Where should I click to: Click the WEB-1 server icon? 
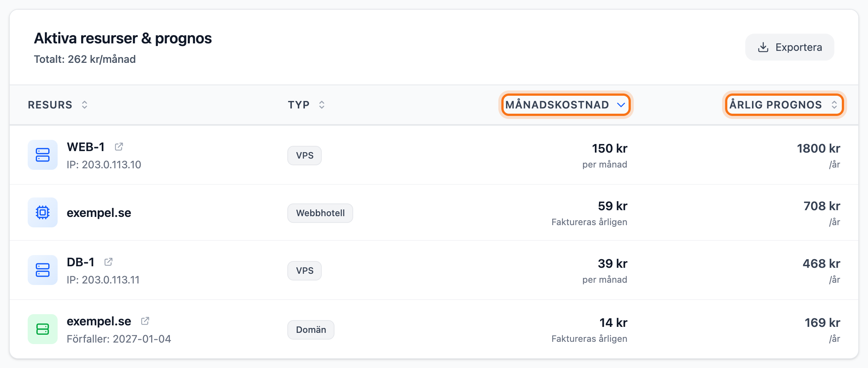click(43, 155)
